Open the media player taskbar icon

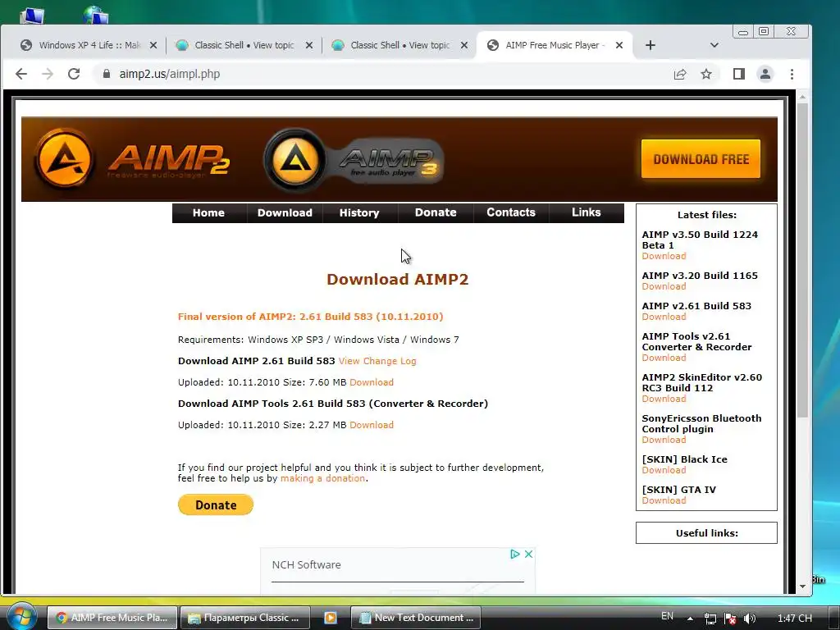331,618
